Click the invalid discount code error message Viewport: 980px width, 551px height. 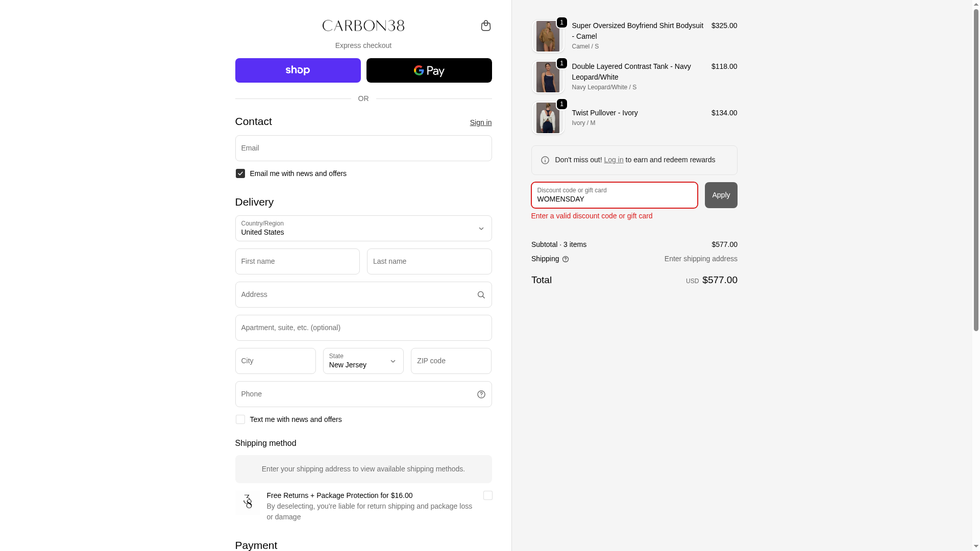[x=592, y=216]
